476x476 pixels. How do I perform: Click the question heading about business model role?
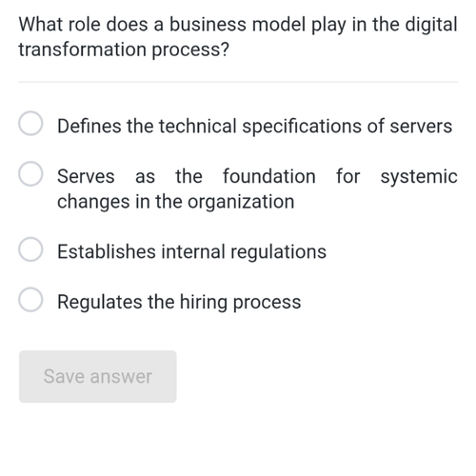point(238,37)
